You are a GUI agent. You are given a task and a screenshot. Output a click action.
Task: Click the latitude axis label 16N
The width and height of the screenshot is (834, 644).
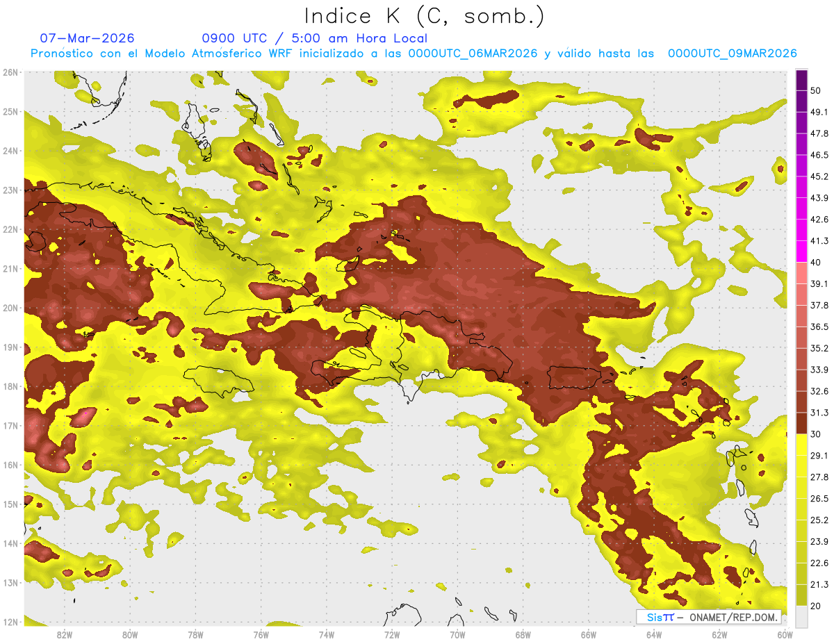tap(11, 465)
